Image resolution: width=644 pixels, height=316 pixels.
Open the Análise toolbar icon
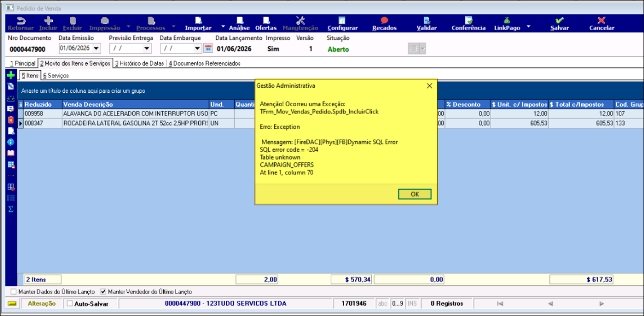[240, 20]
